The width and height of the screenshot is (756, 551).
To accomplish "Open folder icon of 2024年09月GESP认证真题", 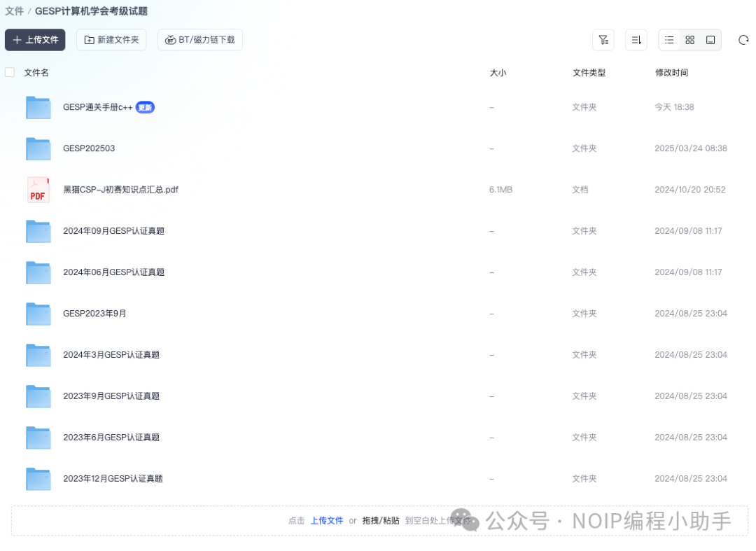I will pyautogui.click(x=38, y=231).
